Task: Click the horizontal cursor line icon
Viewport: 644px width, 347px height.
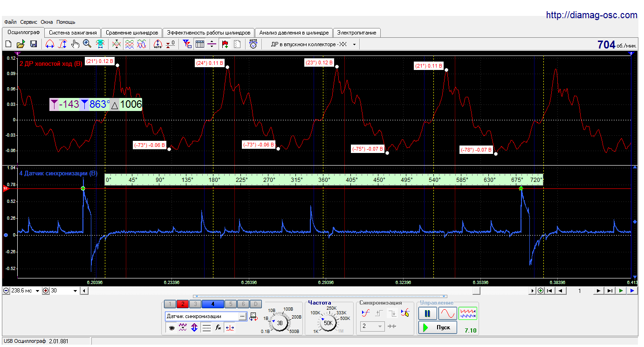Action: [x=212, y=44]
